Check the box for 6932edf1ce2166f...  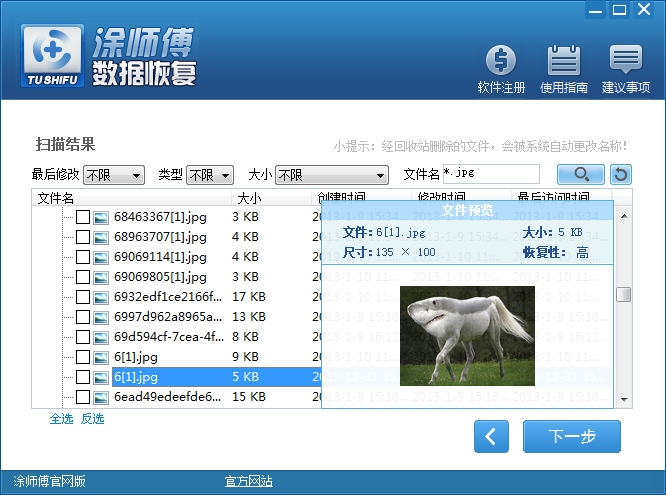[x=83, y=297]
